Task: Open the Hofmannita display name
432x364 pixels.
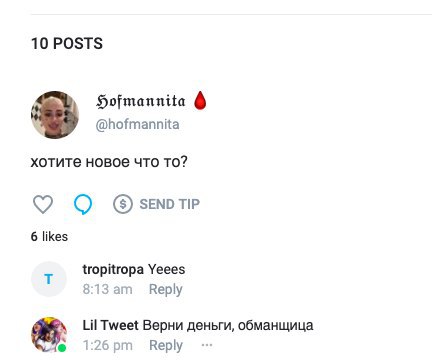Action: (x=141, y=101)
